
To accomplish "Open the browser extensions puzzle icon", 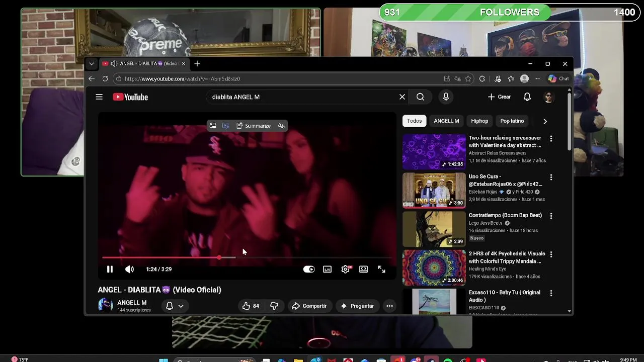I will (x=482, y=79).
